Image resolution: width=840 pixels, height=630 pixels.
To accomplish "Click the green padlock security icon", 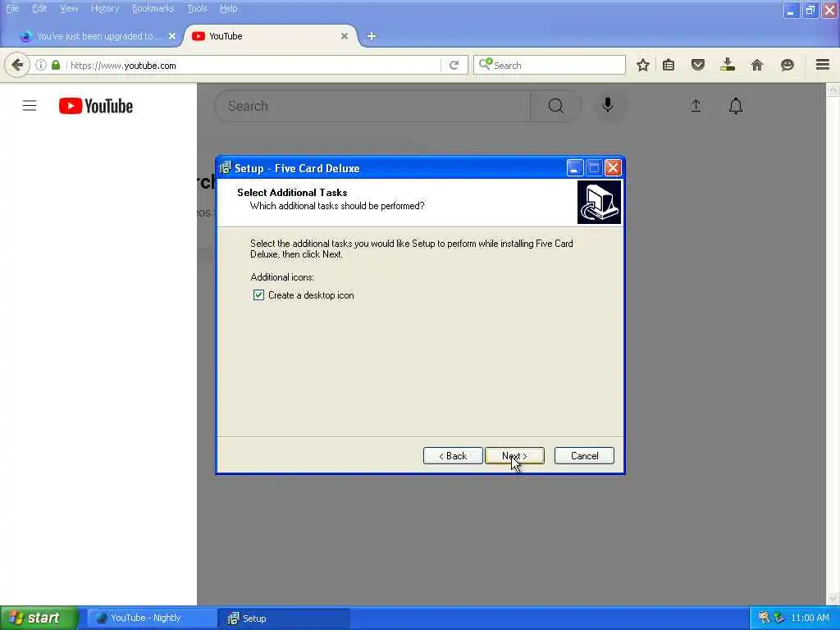I will click(x=56, y=66).
